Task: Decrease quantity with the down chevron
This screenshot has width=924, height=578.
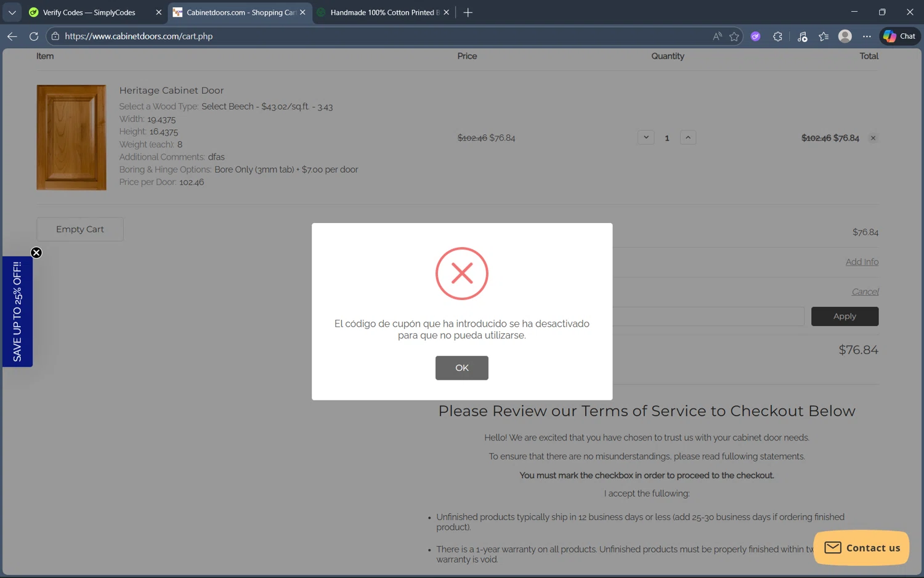Action: [x=646, y=137]
